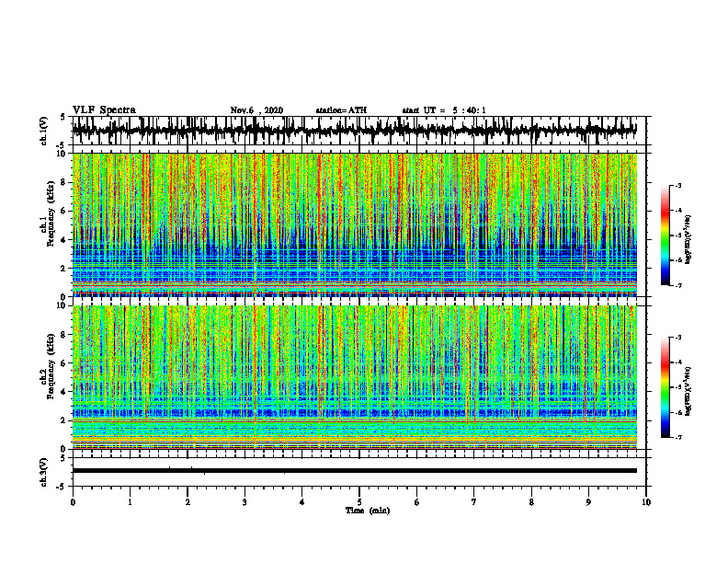Select the "start UT = 5 : 40: 1" label

[444, 110]
